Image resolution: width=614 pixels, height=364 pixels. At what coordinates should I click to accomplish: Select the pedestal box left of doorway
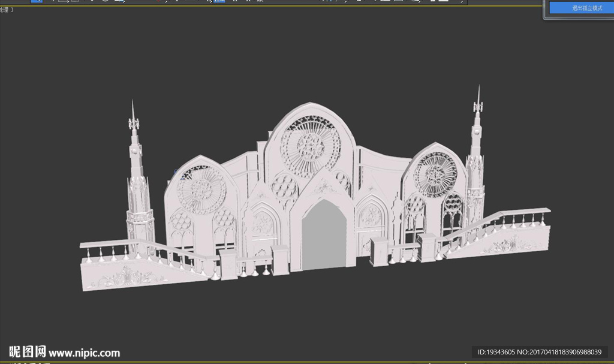coord(281,260)
